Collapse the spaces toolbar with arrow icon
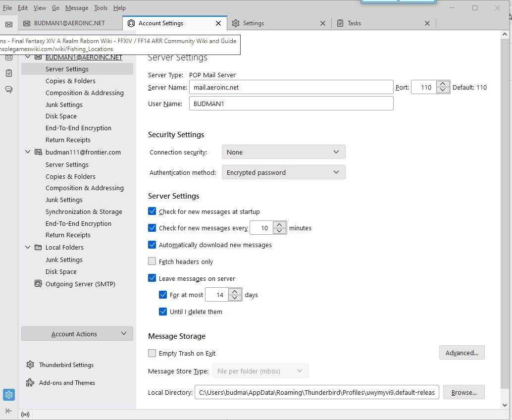Screen dimensions: 512x420 [x=9, y=411]
